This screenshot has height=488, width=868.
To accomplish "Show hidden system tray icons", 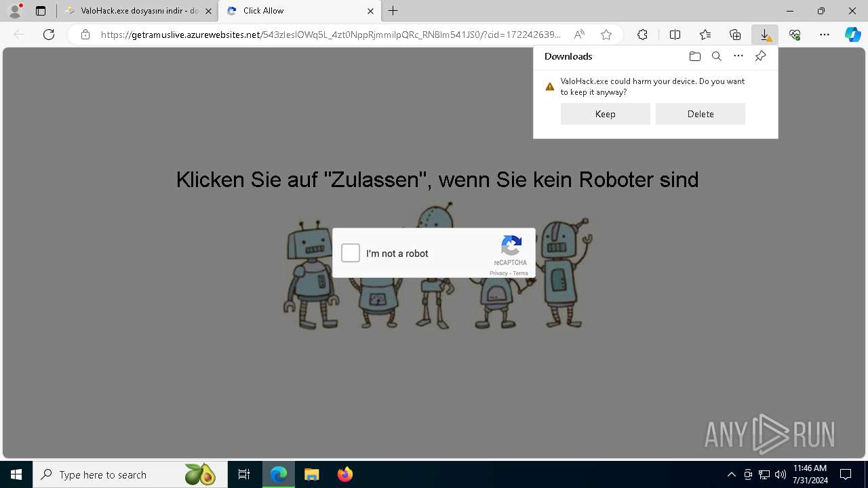I will point(731,474).
